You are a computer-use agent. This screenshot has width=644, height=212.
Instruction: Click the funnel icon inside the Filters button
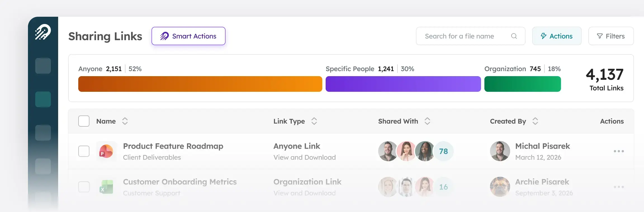click(600, 36)
